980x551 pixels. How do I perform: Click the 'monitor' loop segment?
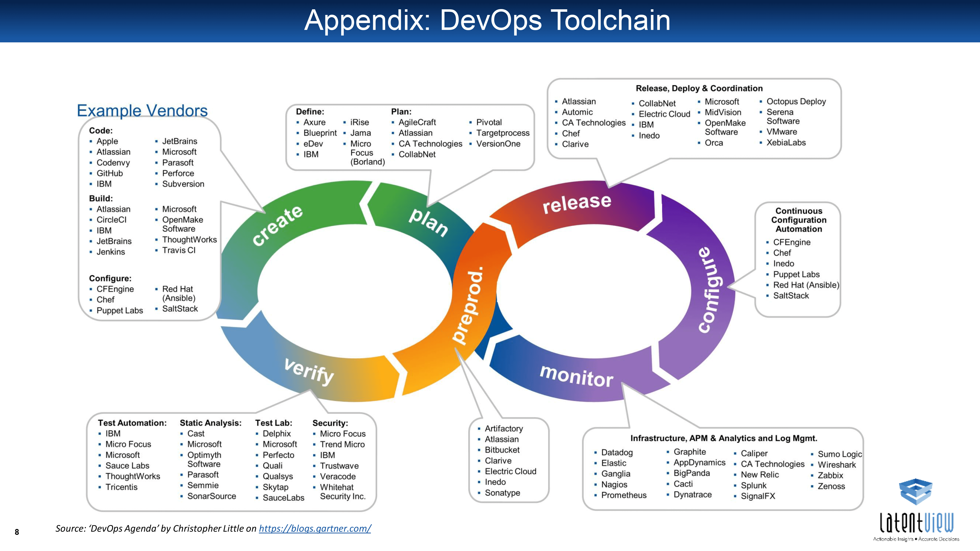pos(576,376)
